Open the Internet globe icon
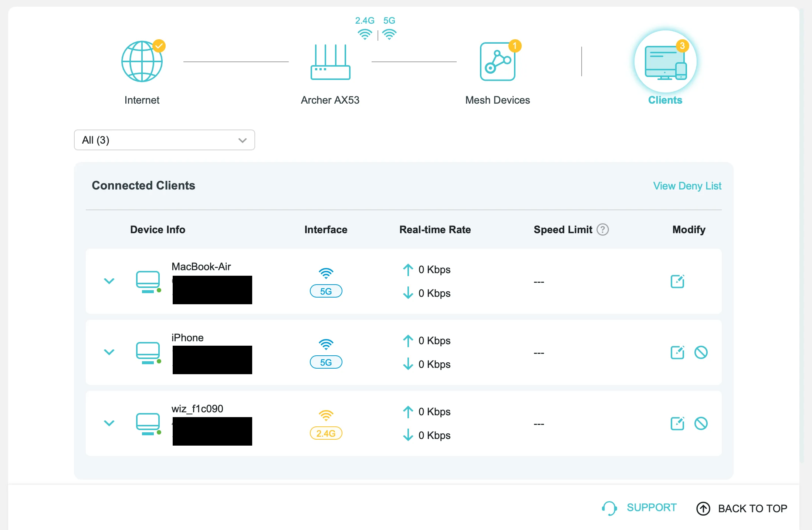The height and width of the screenshot is (530, 812). point(142,61)
